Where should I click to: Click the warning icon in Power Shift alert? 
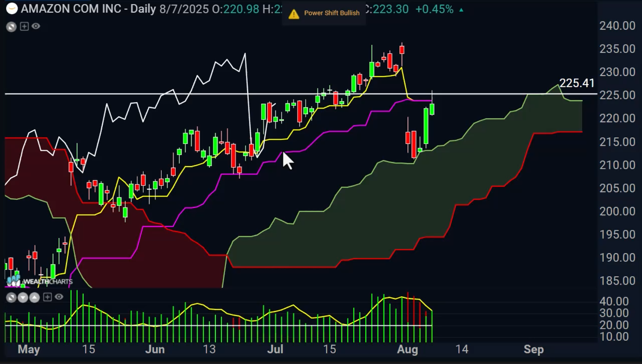[293, 14]
